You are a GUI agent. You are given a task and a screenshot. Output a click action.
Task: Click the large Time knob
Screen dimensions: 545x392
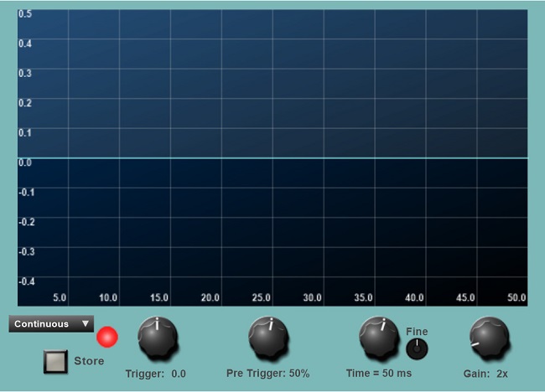click(379, 337)
